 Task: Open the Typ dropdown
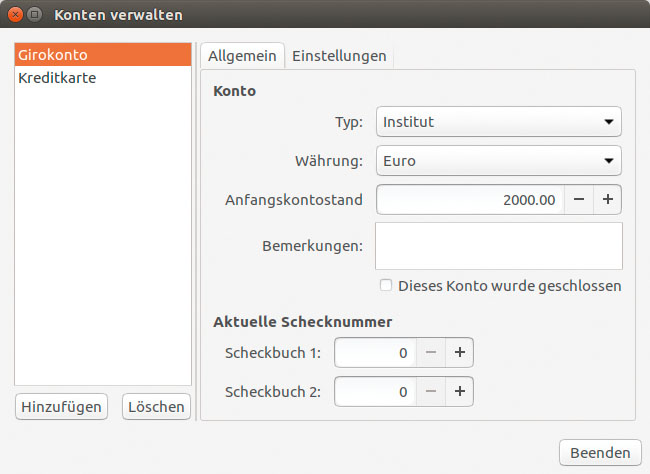point(498,122)
